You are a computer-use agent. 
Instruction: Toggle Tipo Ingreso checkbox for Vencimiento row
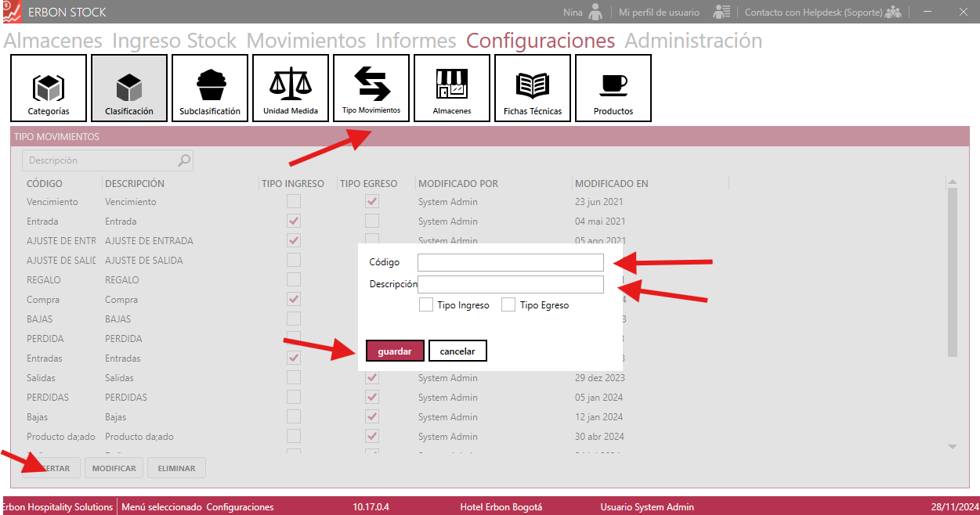[294, 201]
